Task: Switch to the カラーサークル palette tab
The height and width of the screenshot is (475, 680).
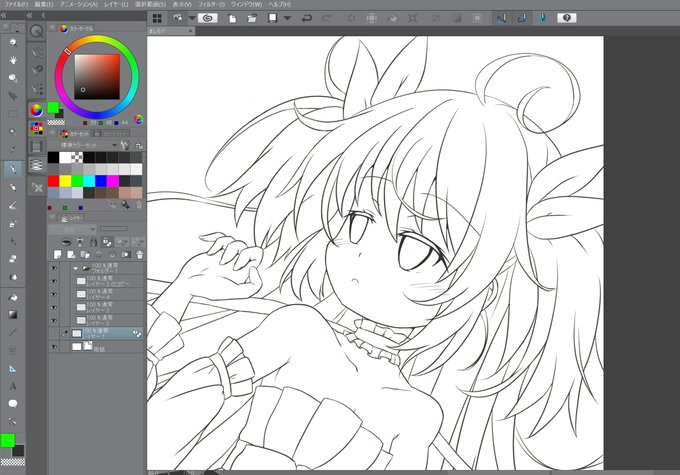Action: 77,28
